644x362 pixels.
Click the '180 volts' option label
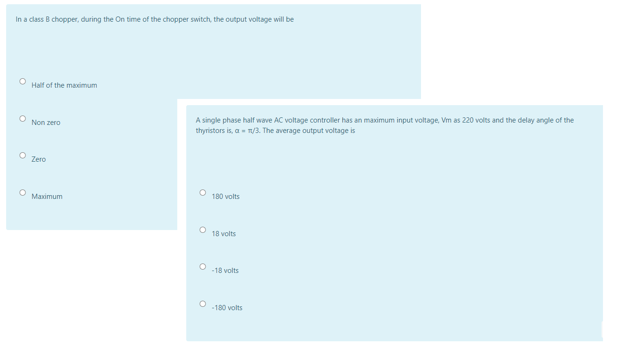pyautogui.click(x=225, y=197)
